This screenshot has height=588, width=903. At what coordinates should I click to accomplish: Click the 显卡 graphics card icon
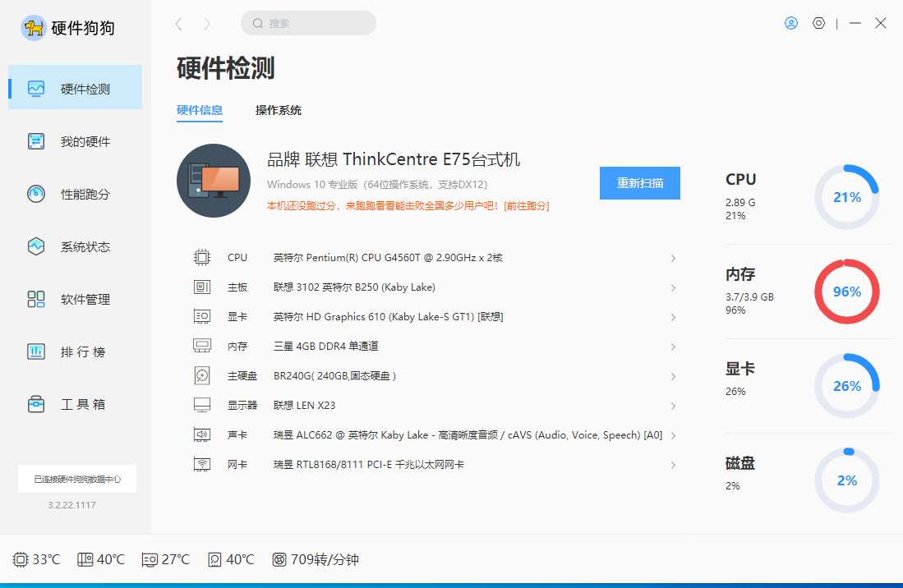[202, 316]
